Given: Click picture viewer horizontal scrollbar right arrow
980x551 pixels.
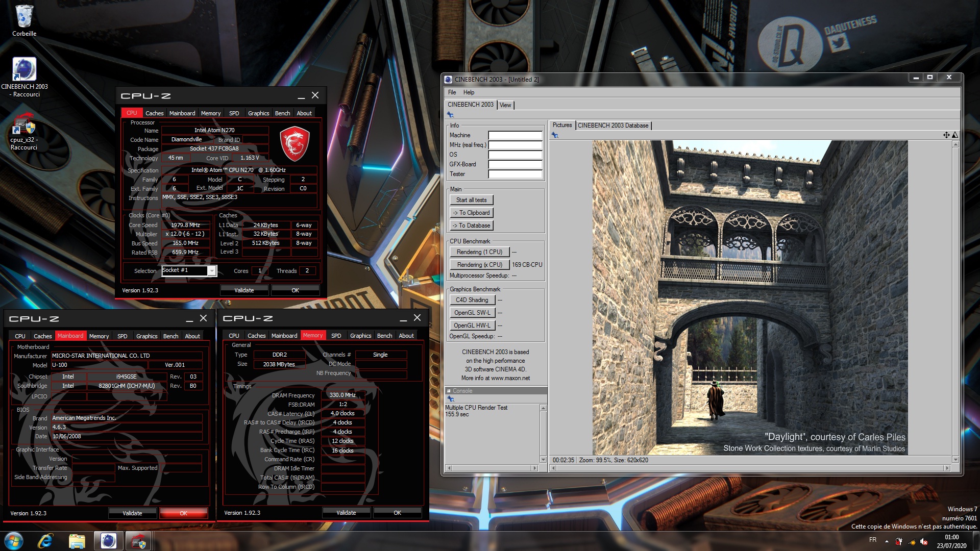Looking at the screenshot, I should click(x=947, y=468).
